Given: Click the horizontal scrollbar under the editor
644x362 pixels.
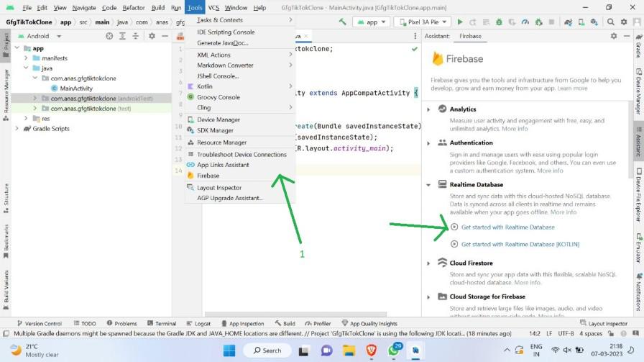Looking at the screenshot, I should point(295,315).
